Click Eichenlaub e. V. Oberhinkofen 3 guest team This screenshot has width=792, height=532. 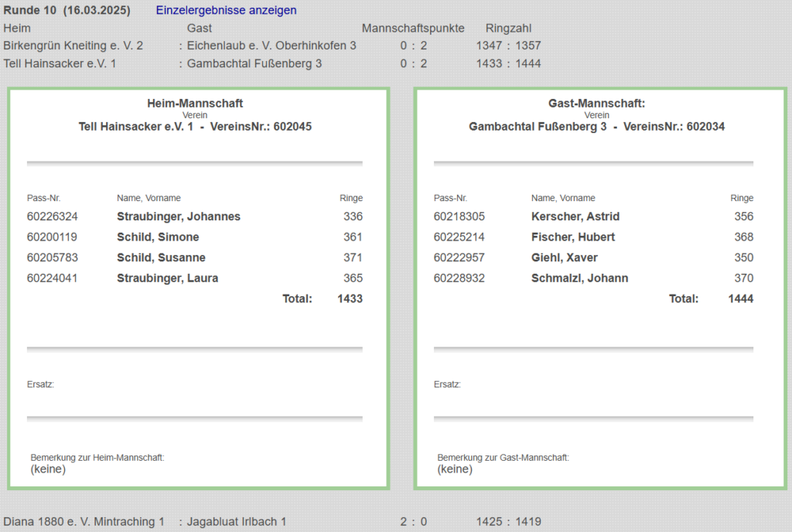point(271,46)
